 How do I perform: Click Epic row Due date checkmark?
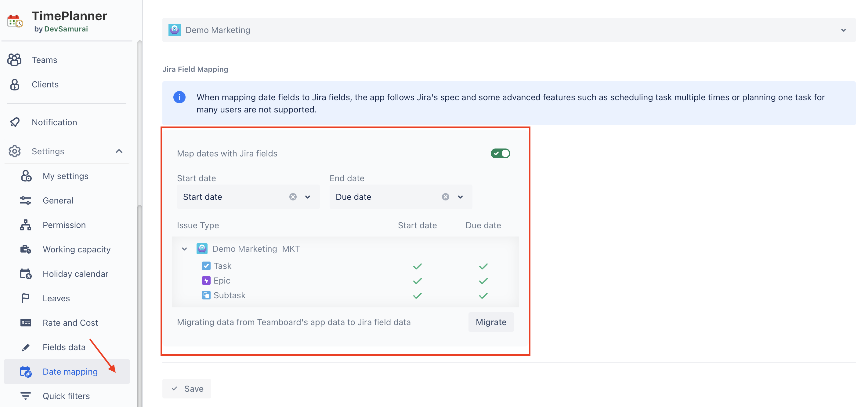(x=483, y=281)
